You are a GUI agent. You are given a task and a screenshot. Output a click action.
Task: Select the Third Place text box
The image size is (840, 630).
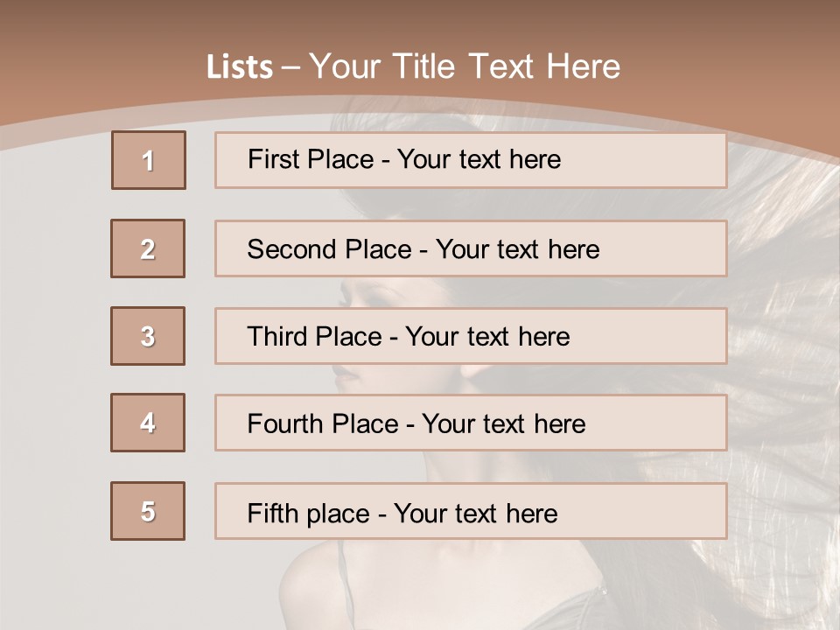tap(471, 336)
